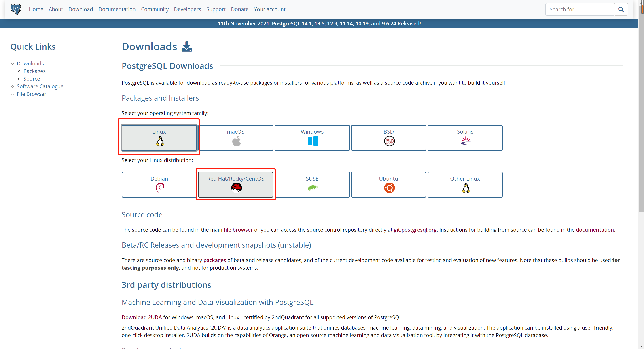Viewport: 644px width, 349px height.
Task: Follow the git.postgresql.org link
Action: (415, 230)
